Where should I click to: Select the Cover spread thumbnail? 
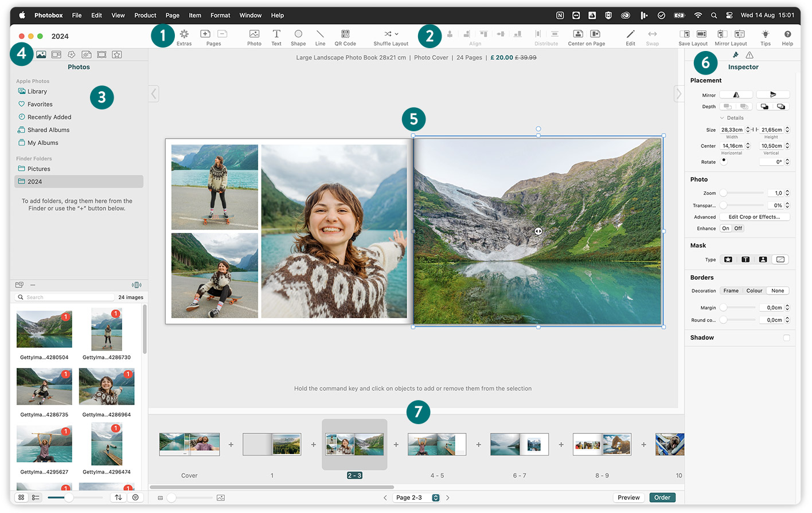(x=189, y=445)
